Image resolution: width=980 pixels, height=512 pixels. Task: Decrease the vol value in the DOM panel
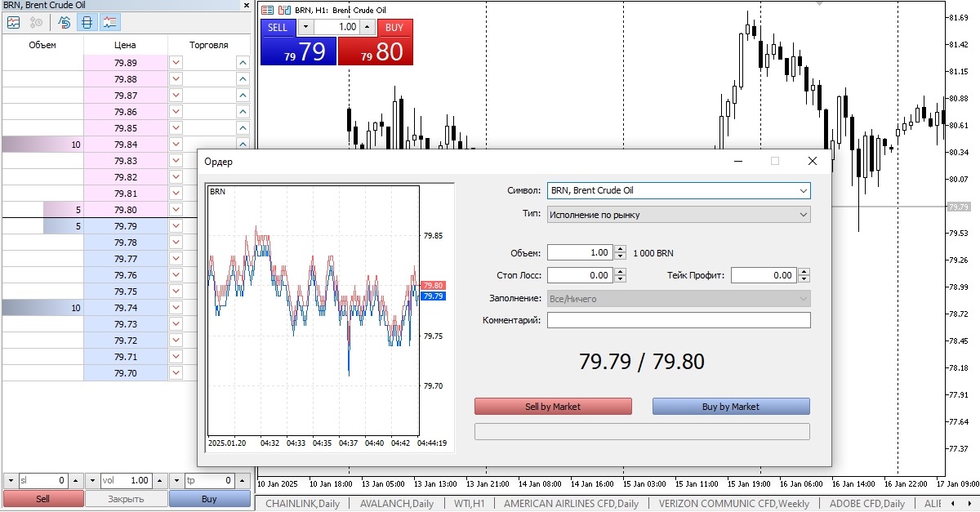tap(93, 481)
